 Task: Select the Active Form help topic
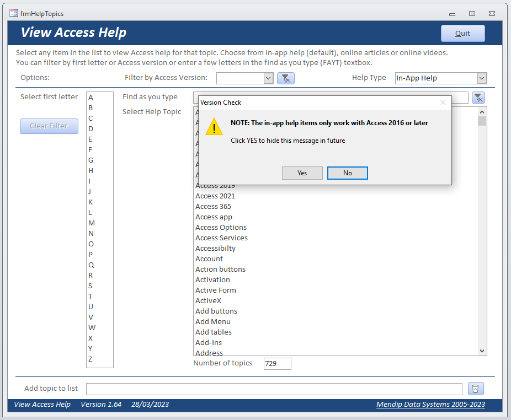[x=216, y=290]
